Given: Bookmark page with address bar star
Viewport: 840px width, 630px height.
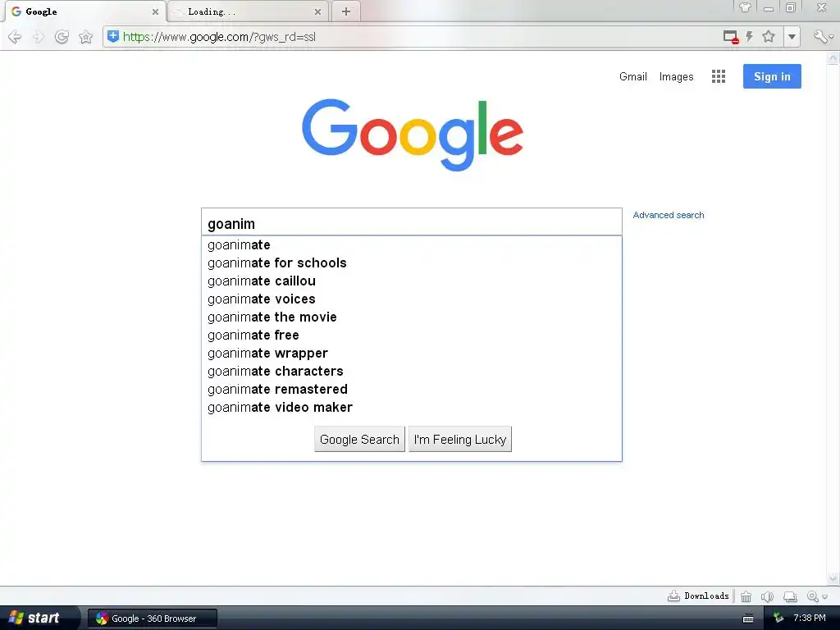Looking at the screenshot, I should [x=769, y=36].
